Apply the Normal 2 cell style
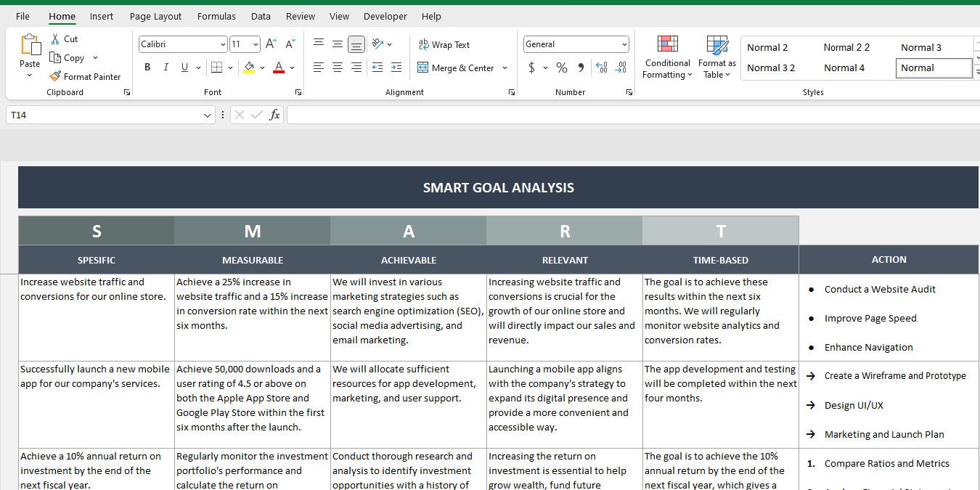 (767, 46)
